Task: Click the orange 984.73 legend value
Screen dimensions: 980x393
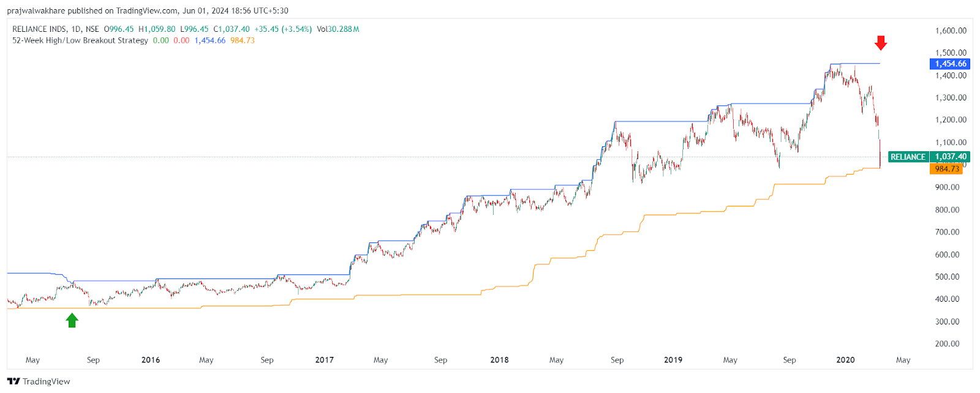Action: coord(243,40)
